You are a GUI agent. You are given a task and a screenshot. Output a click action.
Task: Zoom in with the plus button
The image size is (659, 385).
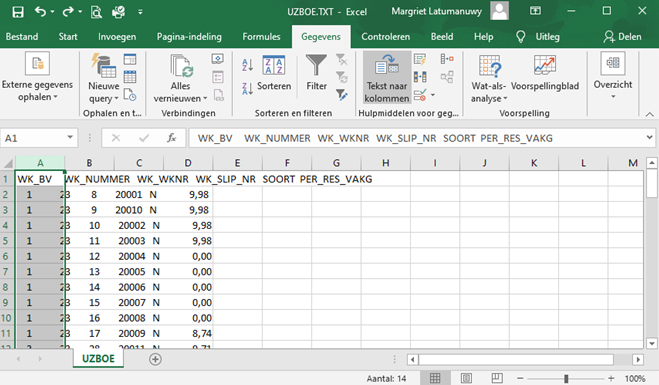[611, 379]
